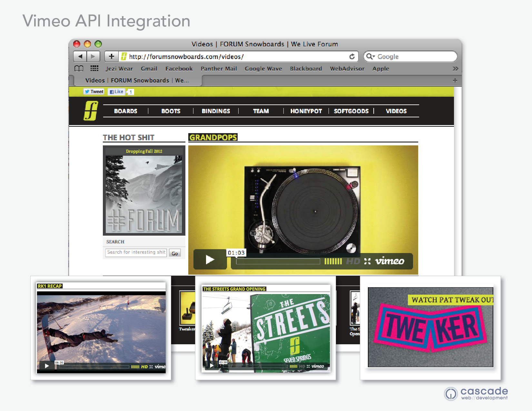Open the SOFTGOODS menu item
532x411 pixels.
[351, 111]
